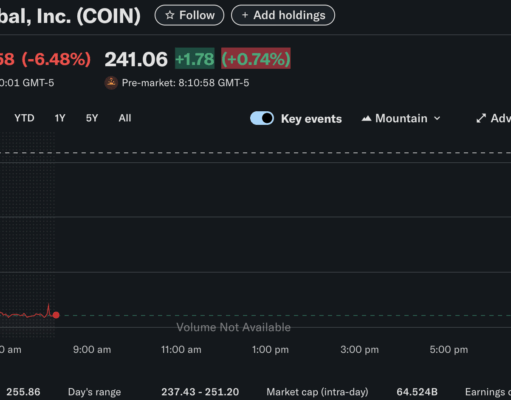Select the 1Y time range
The height and width of the screenshot is (400, 511).
point(60,118)
